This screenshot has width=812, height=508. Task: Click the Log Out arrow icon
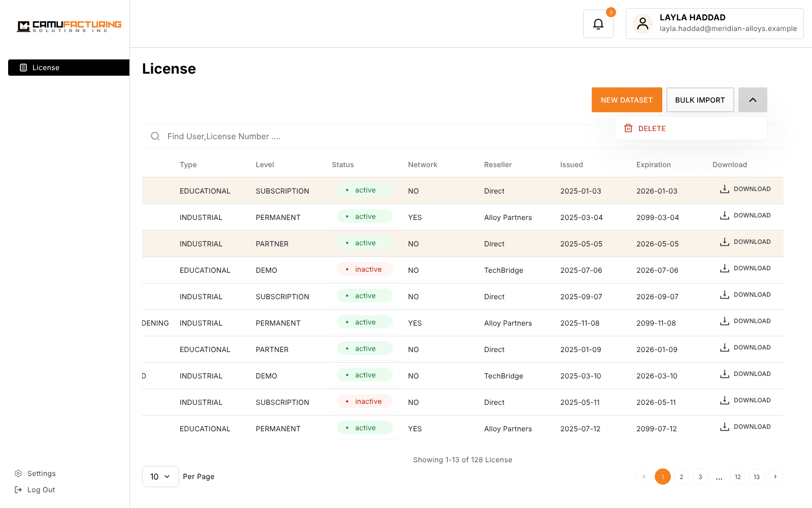(18, 490)
